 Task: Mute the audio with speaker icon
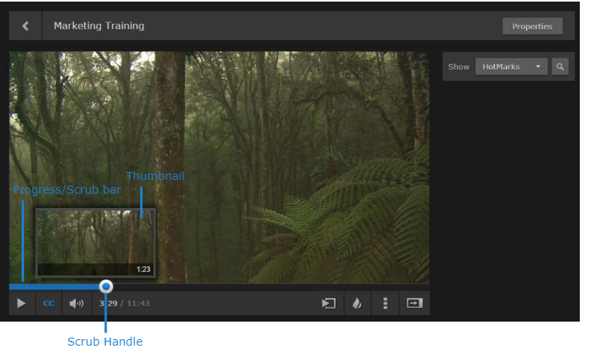76,303
